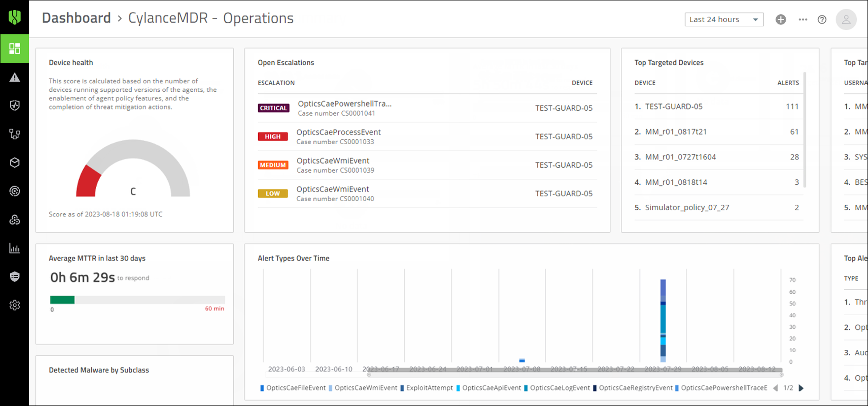Image resolution: width=868 pixels, height=406 pixels.
Task: Toggle OpticsCaeFileEvent legend item
Action: pos(293,388)
